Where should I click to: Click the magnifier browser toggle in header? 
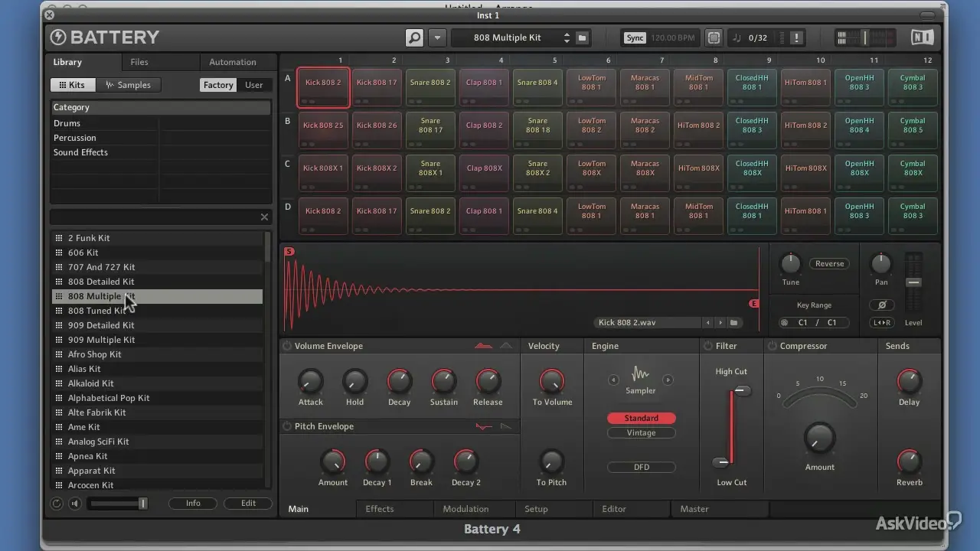[x=413, y=37]
